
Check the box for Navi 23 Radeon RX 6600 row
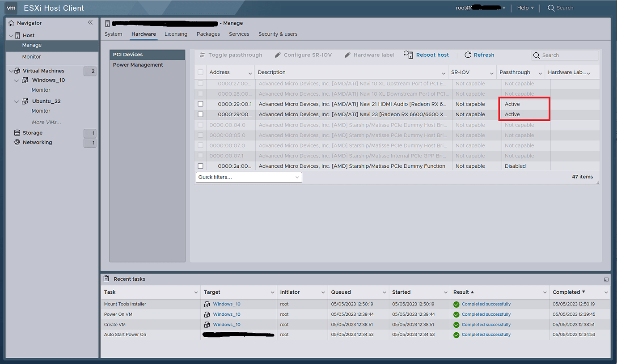(201, 114)
